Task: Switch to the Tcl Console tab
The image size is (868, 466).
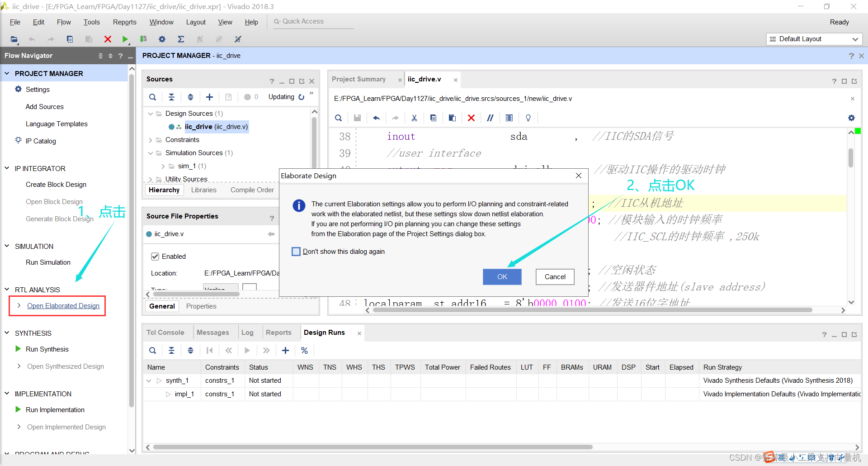Action: pyautogui.click(x=165, y=333)
